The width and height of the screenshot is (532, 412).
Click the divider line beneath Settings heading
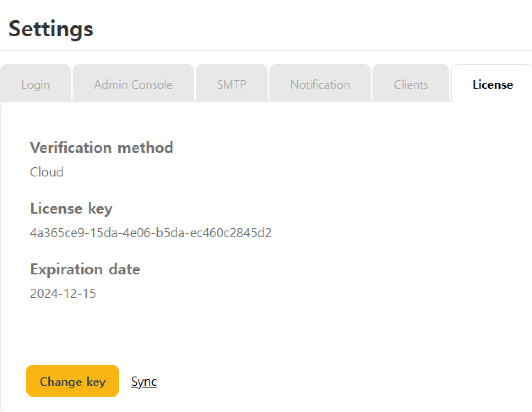(266, 50)
